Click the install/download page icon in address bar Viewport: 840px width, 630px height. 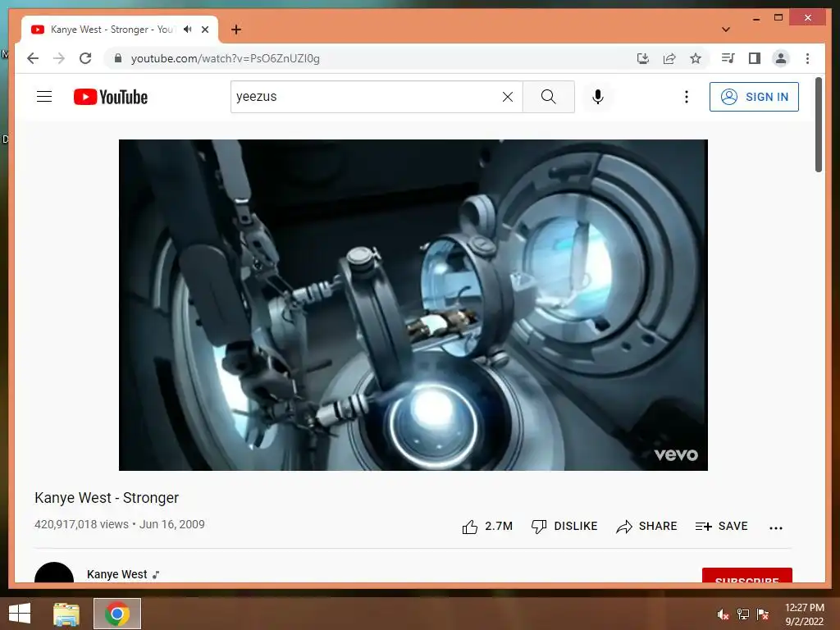[x=643, y=58]
